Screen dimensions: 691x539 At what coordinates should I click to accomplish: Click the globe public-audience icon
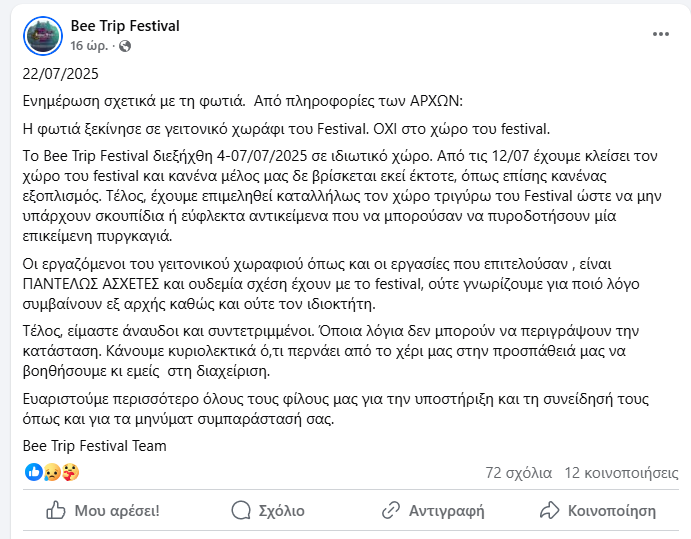(125, 46)
